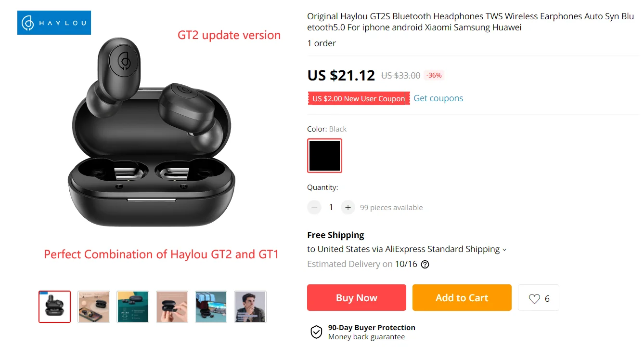Select the teal background product thumbnail

pos(133,307)
